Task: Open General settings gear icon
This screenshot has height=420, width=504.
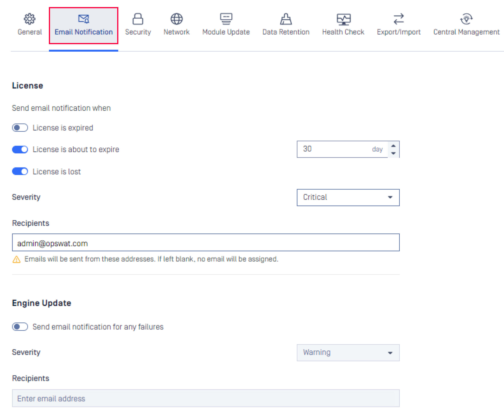Action: point(29,19)
